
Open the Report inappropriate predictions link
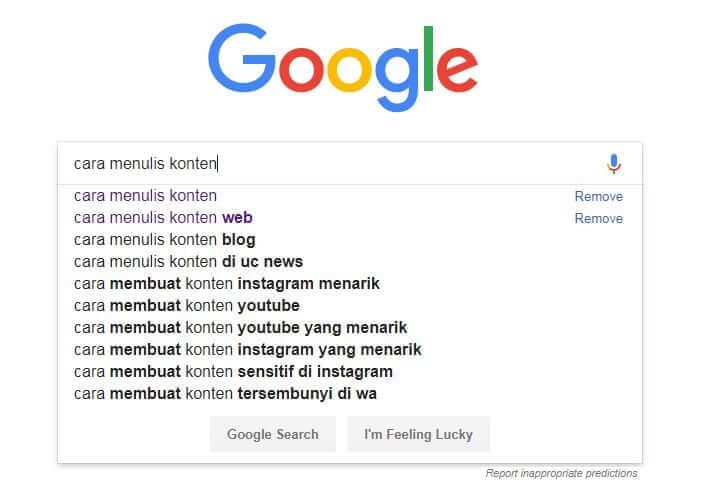(561, 474)
